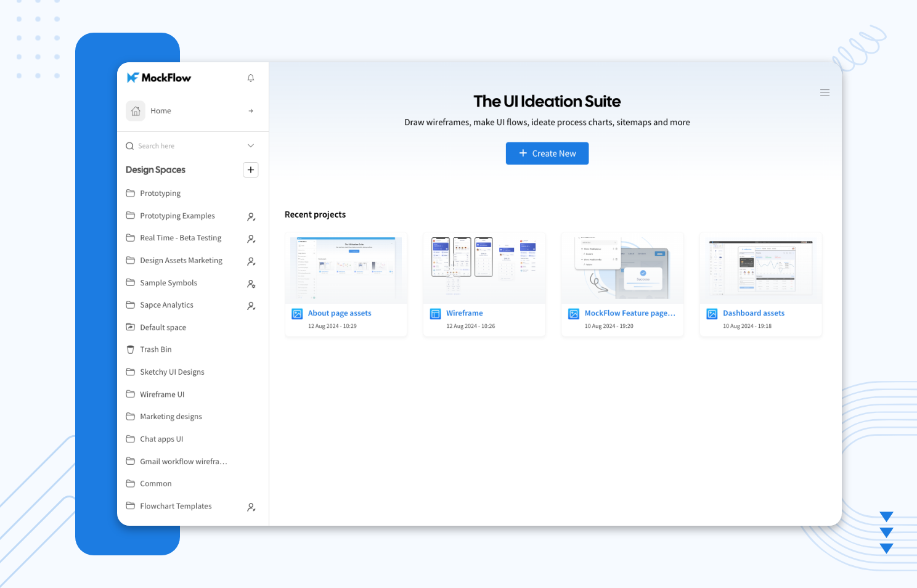This screenshot has height=588, width=917.
Task: Open Gmail workflow wirefra… space
Action: (x=184, y=462)
